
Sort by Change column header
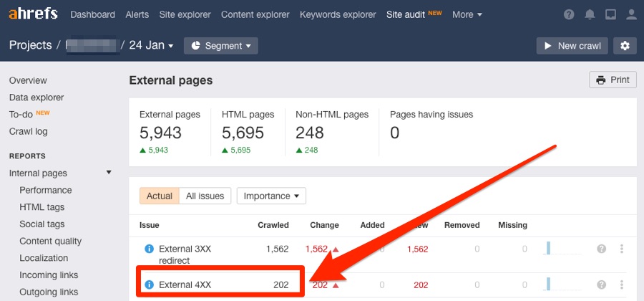pyautogui.click(x=324, y=225)
